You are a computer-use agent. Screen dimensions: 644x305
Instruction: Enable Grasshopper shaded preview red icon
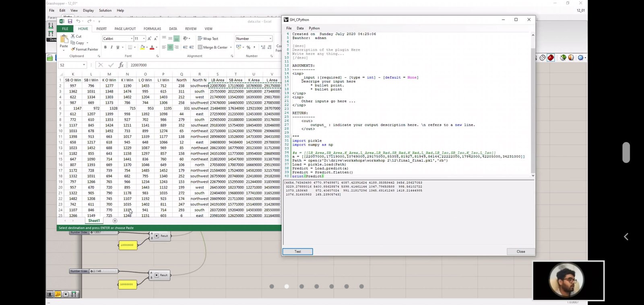(551, 58)
